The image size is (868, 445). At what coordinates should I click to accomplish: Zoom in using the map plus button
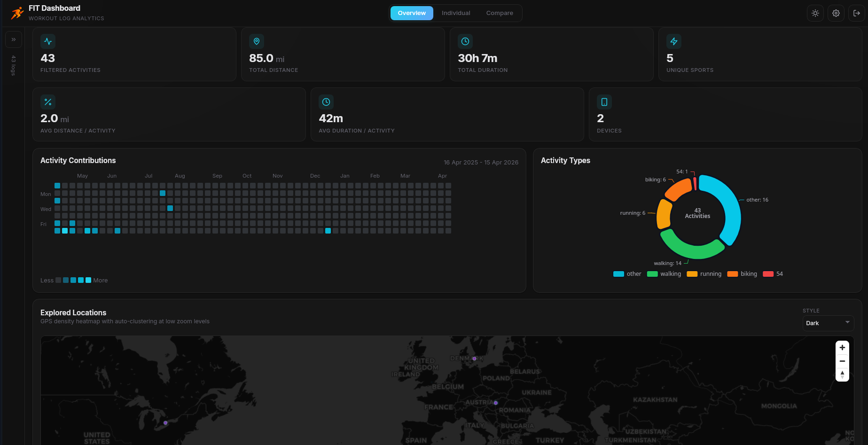coord(842,347)
